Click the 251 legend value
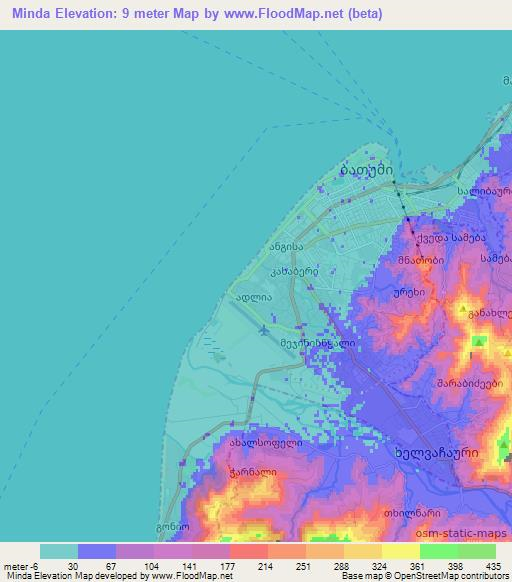 click(x=303, y=566)
